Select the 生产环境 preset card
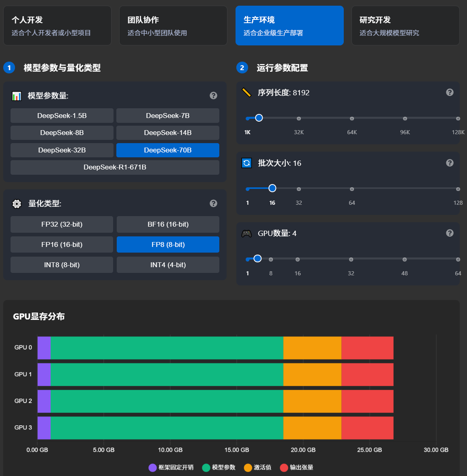Viewport: 467px width, 476px height. [x=289, y=26]
